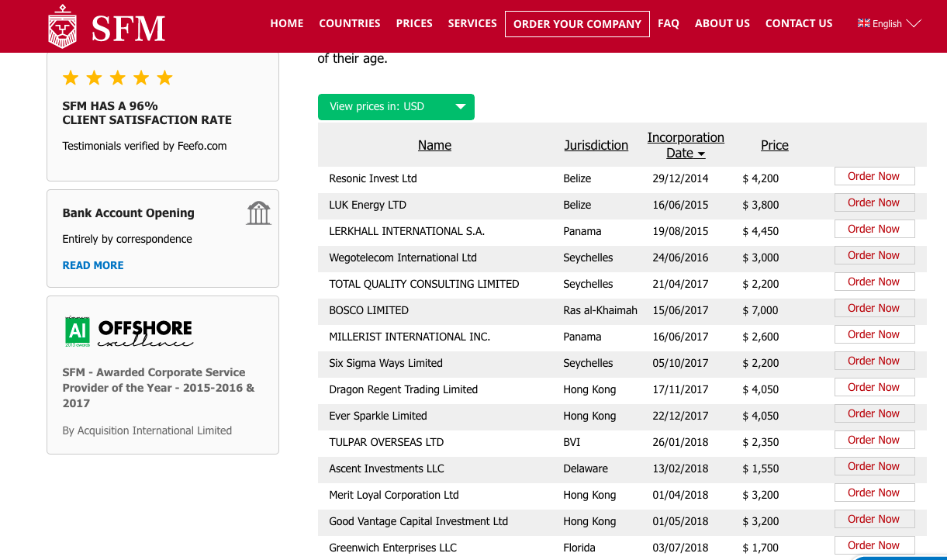Open the View prices in USD dropdown
This screenshot has width=947, height=560.
click(x=396, y=107)
